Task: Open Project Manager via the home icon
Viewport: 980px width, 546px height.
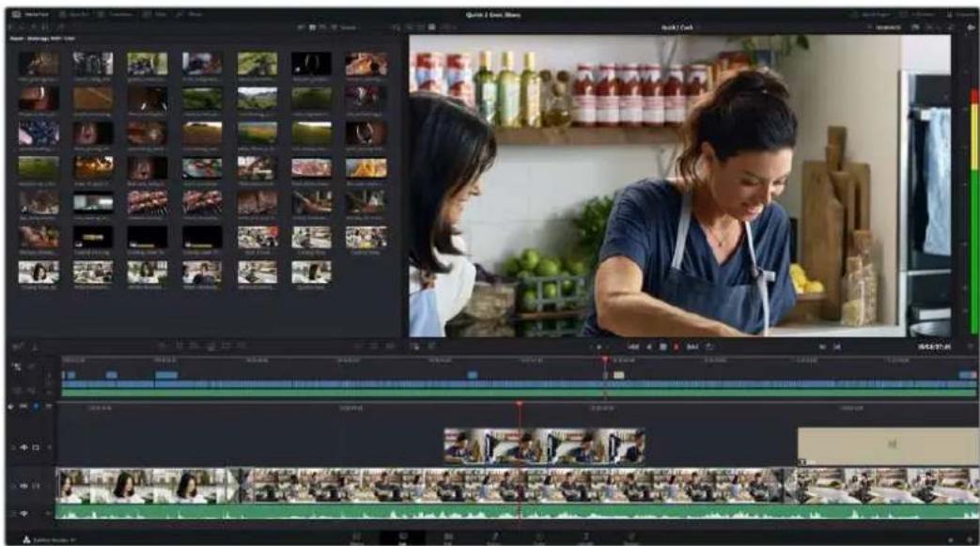Action: pos(951,539)
